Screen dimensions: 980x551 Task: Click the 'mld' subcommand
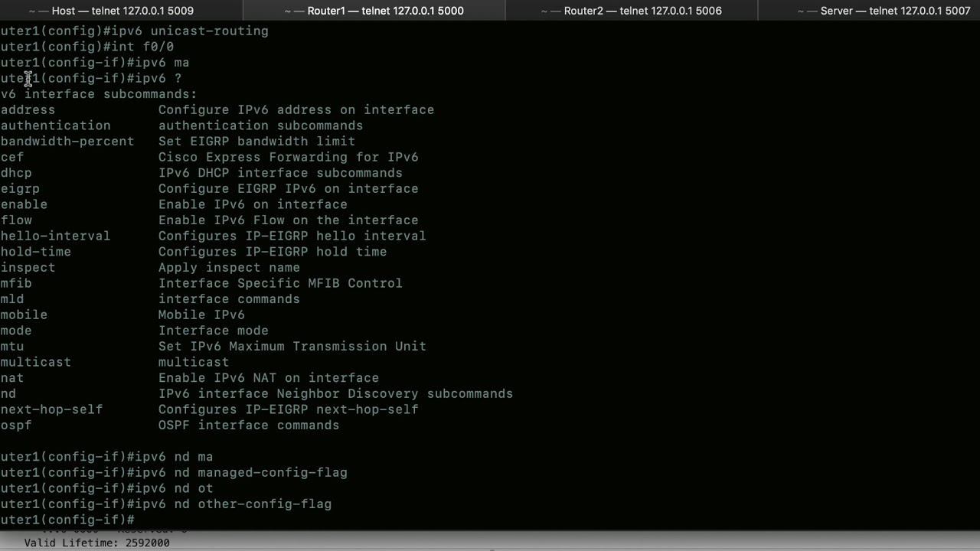coord(12,299)
